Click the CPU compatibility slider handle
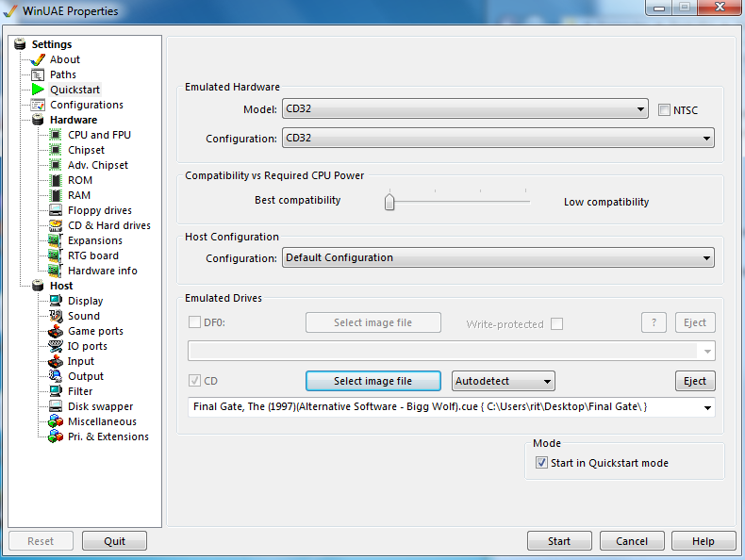This screenshot has width=745, height=560. tap(389, 201)
